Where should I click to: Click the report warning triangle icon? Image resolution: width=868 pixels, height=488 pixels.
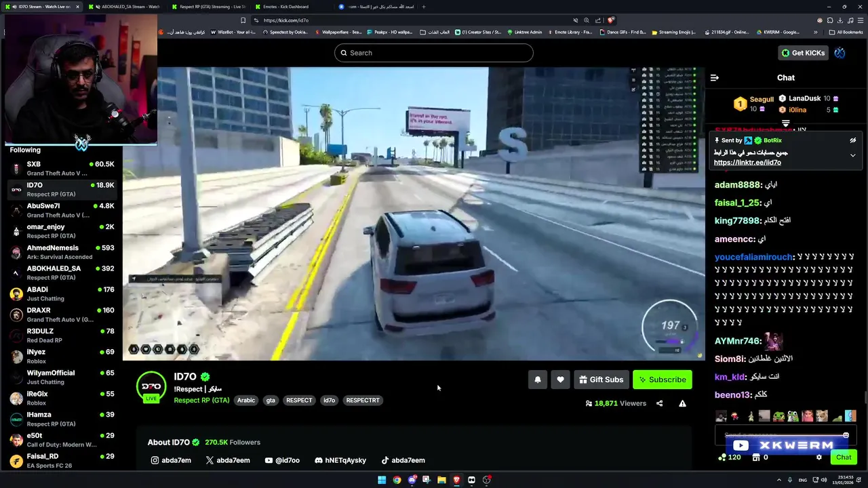[x=682, y=403]
